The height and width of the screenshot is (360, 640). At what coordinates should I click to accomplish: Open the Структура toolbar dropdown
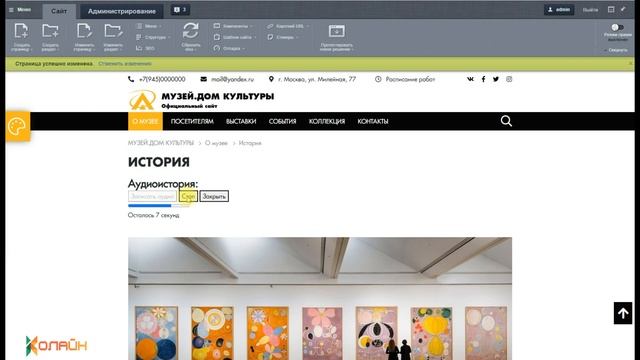point(153,37)
